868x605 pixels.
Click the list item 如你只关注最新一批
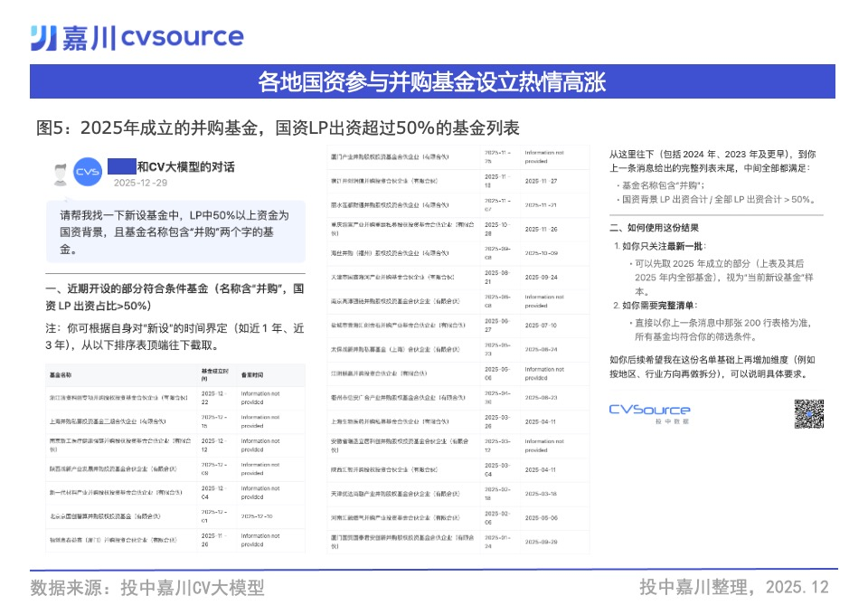tap(662, 246)
